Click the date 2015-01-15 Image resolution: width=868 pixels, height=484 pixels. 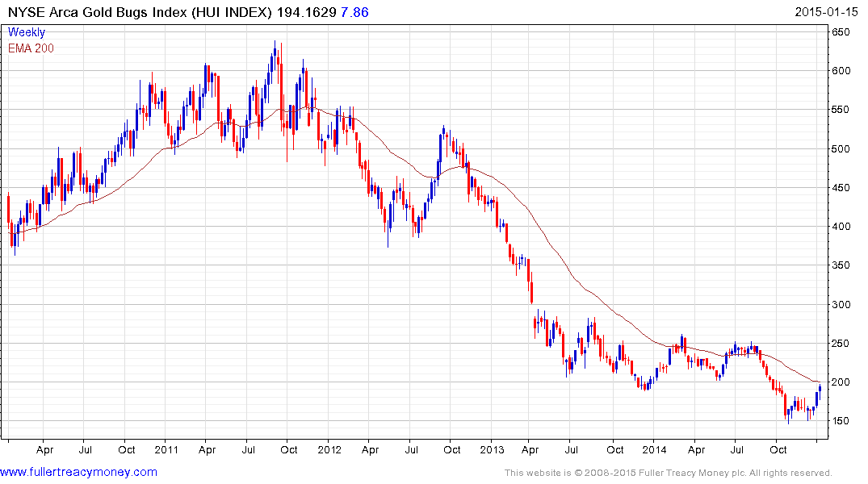(826, 12)
